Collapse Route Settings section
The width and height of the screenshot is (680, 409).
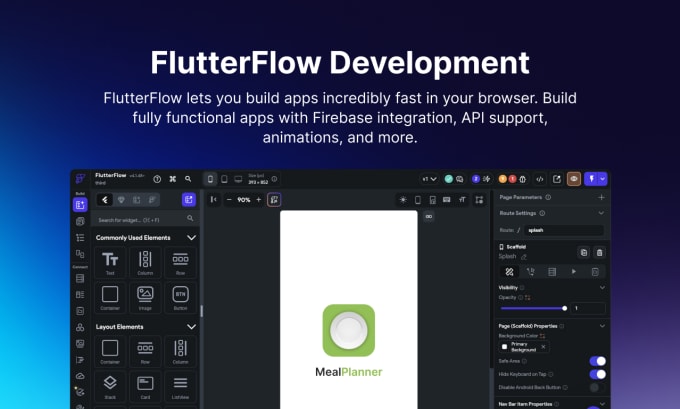[601, 213]
